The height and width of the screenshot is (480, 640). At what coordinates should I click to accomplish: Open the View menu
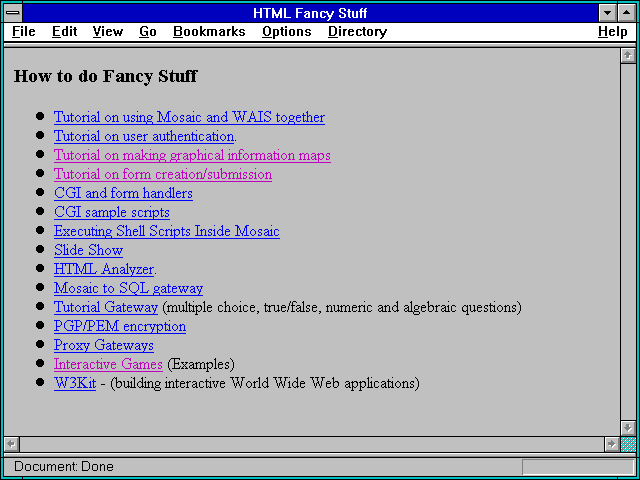pos(107,32)
